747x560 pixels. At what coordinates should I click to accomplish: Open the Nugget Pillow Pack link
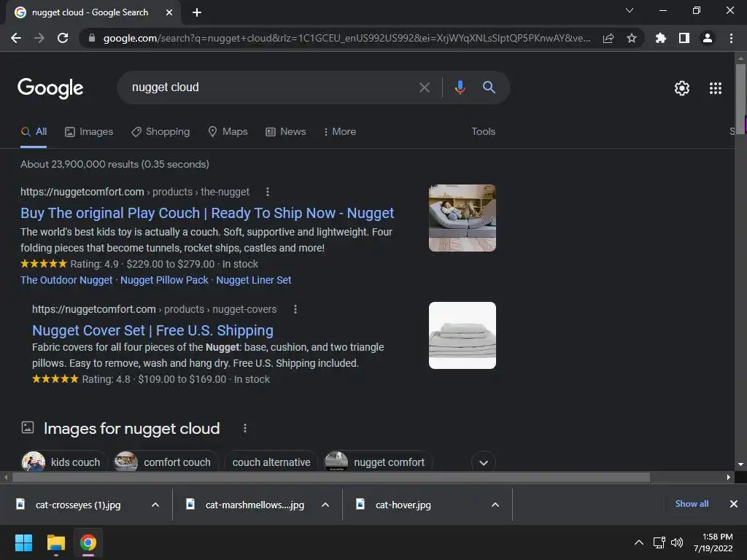coord(164,280)
